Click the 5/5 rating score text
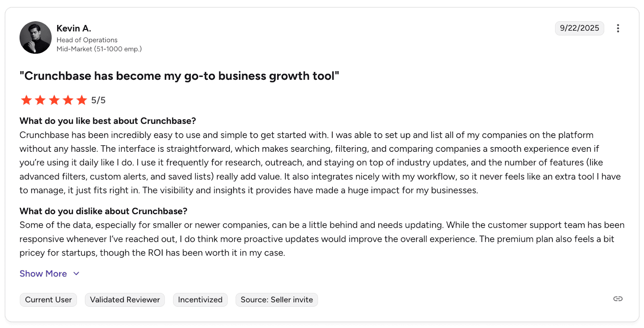The height and width of the screenshot is (328, 644). (x=98, y=100)
